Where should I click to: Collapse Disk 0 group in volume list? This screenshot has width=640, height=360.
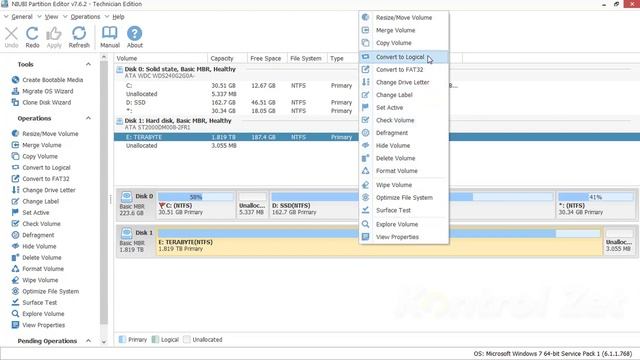120,69
